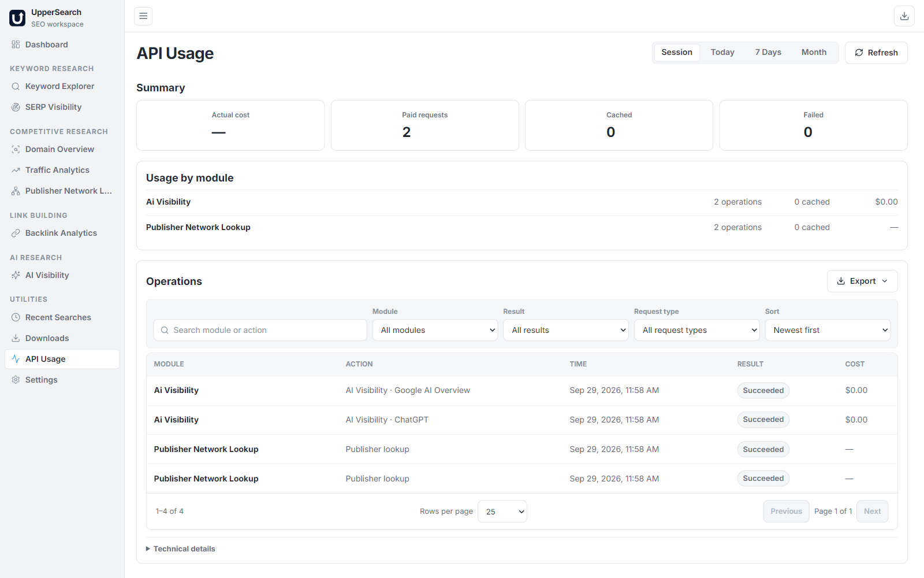Open the Request type dropdown

[x=697, y=330]
